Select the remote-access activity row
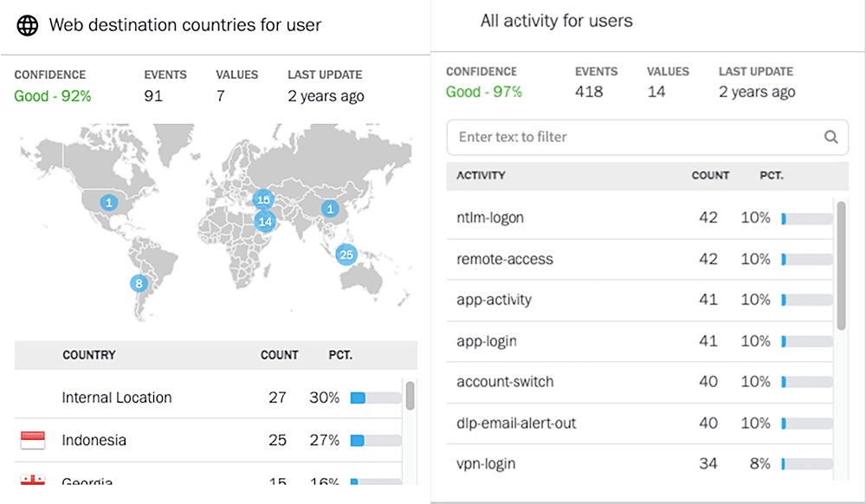Screen dimensions: 866x504 [640, 260]
